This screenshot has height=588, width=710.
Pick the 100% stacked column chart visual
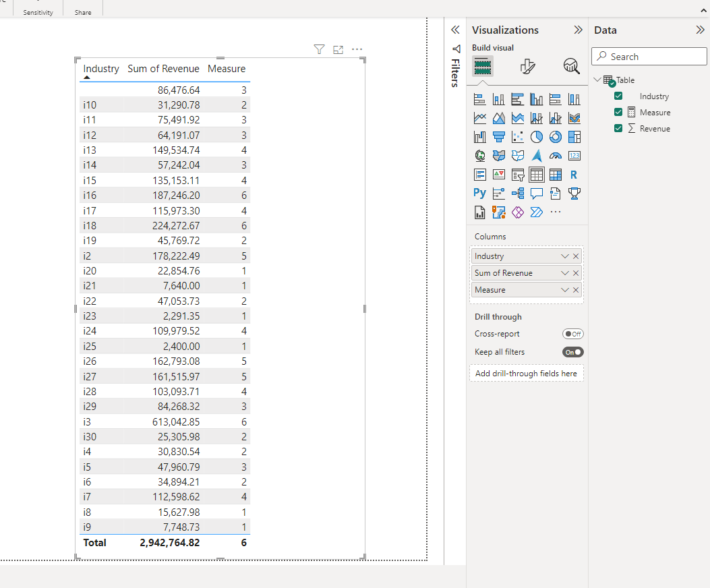coord(574,99)
